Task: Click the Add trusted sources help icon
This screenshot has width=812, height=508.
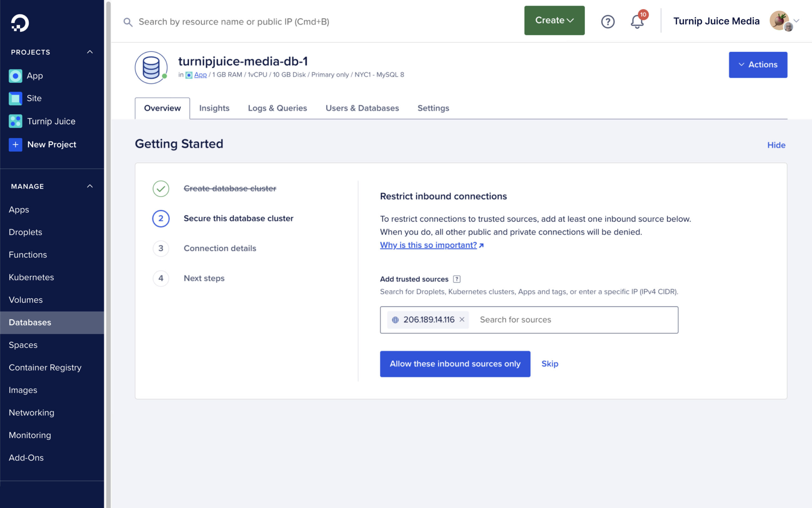Action: tap(457, 279)
